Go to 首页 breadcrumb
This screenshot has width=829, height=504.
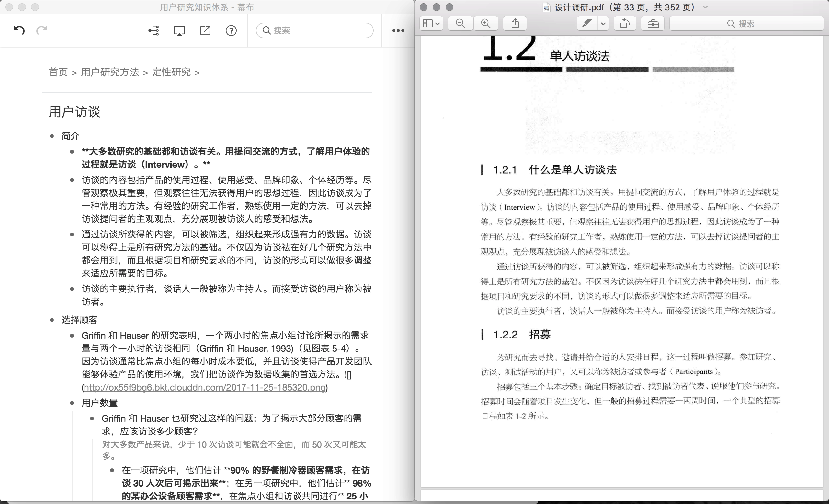coord(58,72)
